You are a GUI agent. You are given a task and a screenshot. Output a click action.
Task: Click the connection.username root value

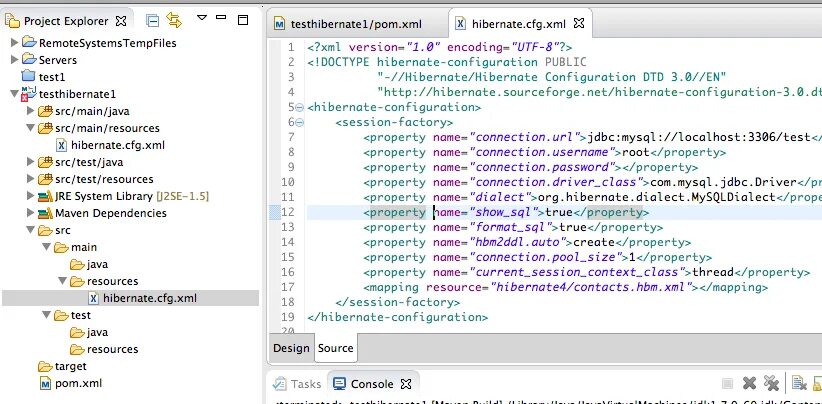point(635,152)
